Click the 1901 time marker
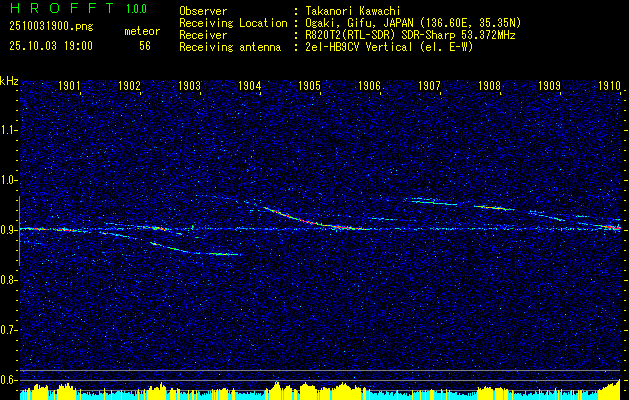 point(69,85)
